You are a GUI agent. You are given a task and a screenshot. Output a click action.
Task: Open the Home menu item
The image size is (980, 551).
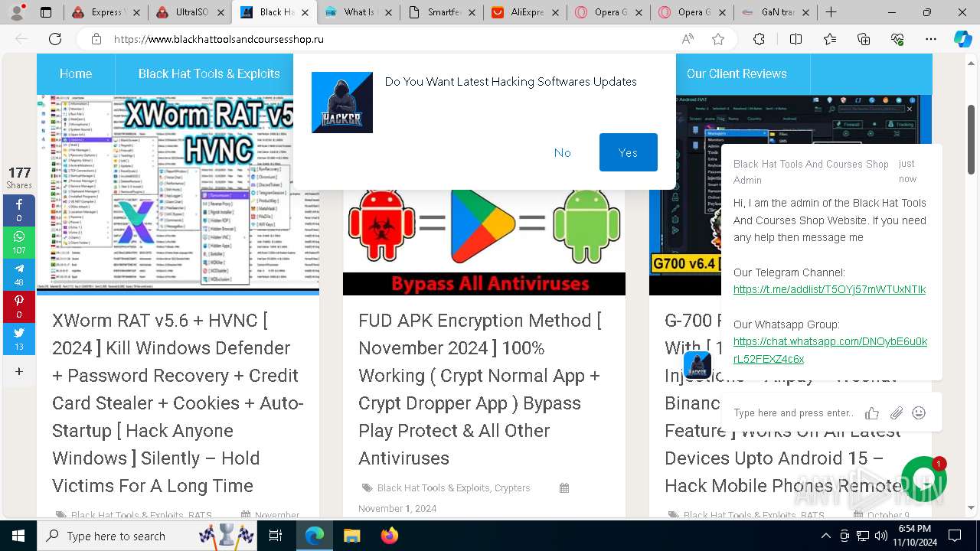click(x=76, y=73)
